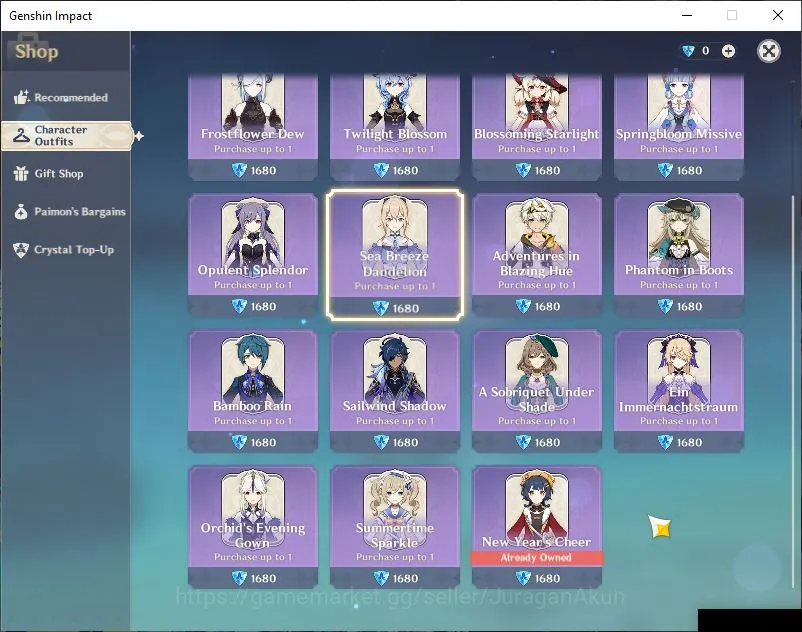
Task: Select the Character Outfits hanger tab
Action: coord(66,136)
